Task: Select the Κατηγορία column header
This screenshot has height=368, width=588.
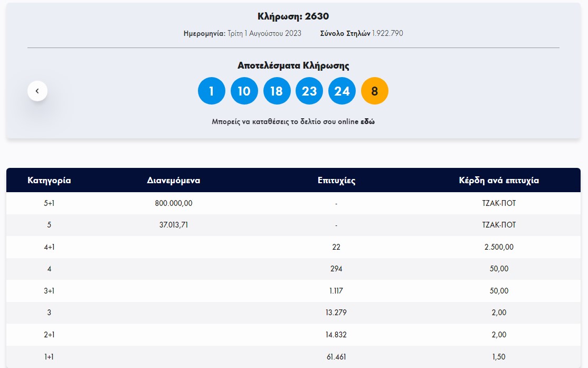Action: click(x=49, y=180)
